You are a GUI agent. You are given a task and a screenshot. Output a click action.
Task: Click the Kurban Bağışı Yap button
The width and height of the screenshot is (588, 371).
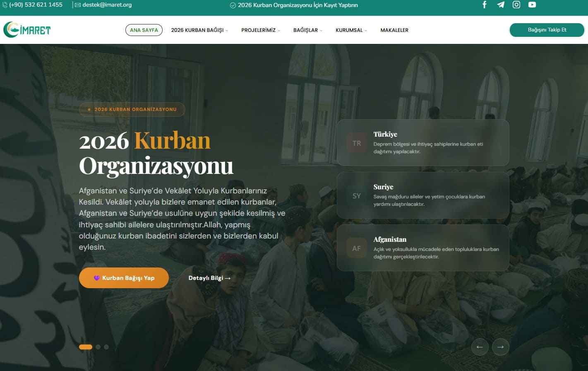tap(124, 278)
